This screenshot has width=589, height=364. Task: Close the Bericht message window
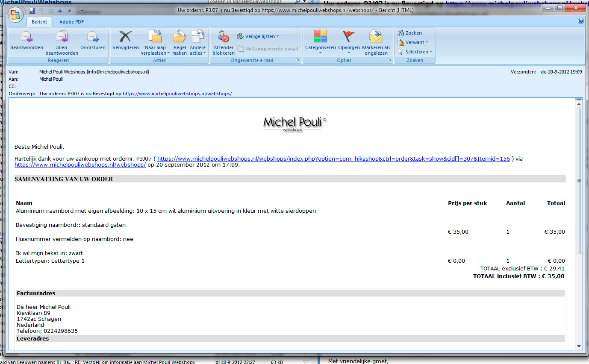coord(575,8)
